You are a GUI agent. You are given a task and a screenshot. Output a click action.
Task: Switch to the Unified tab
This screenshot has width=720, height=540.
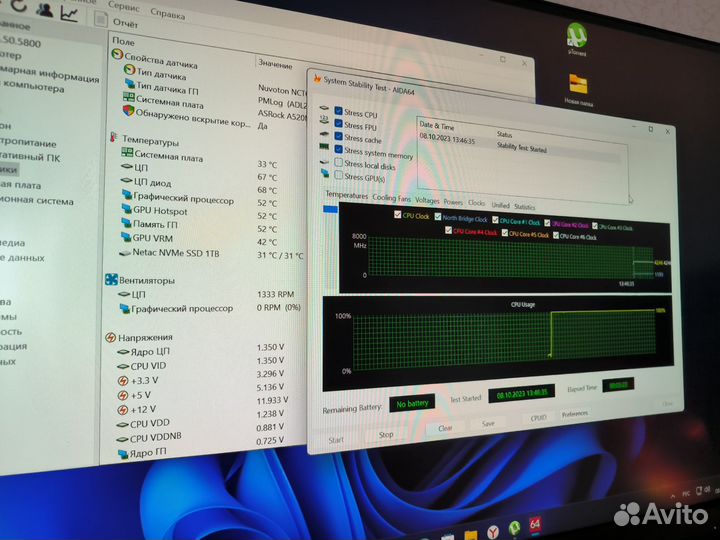tap(501, 205)
